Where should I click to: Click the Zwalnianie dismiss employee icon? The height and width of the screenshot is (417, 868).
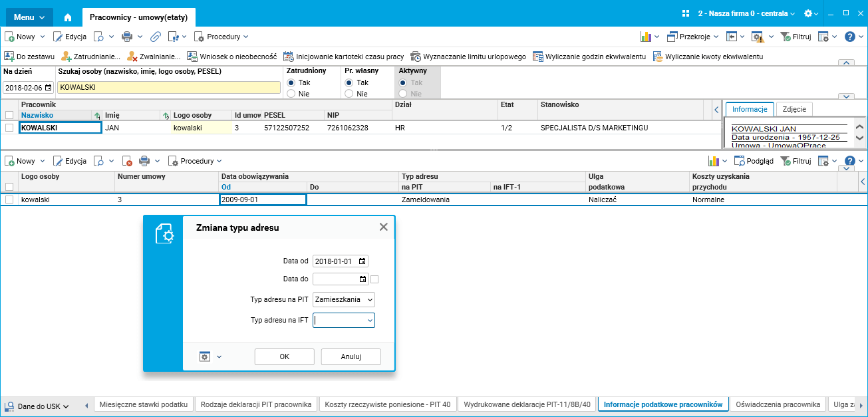coord(133,57)
